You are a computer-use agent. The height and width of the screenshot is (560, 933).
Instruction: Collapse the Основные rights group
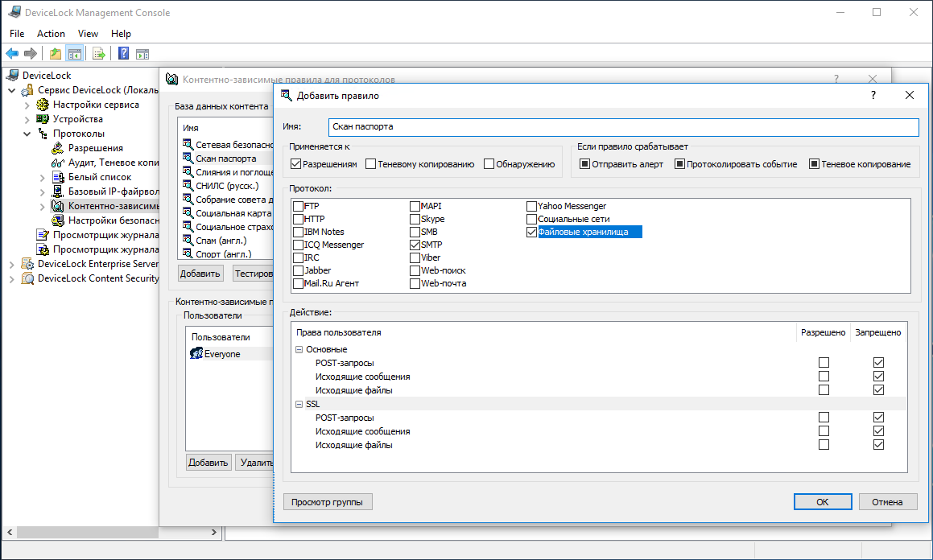coord(299,349)
